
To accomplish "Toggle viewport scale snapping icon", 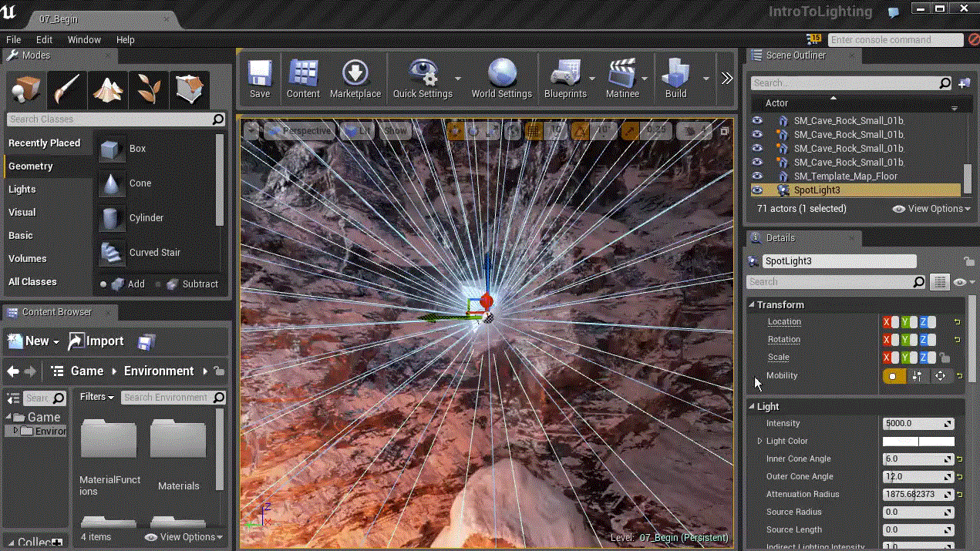I will tap(631, 131).
